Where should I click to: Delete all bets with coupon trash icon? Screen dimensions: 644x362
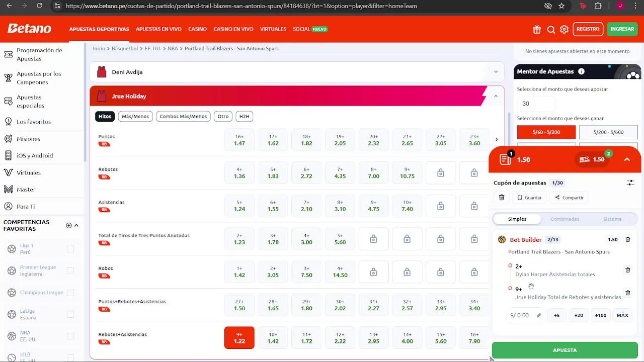[502, 198]
